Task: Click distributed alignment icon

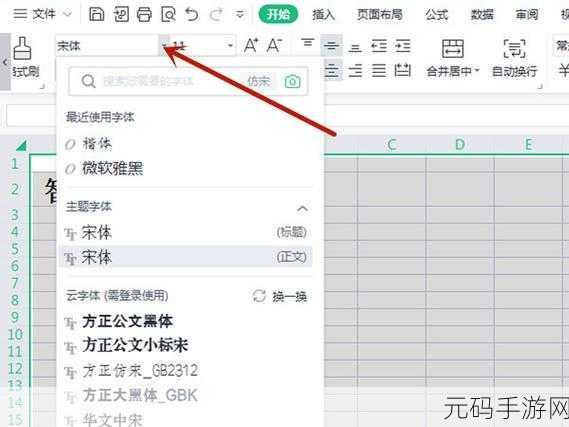Action: point(402,70)
